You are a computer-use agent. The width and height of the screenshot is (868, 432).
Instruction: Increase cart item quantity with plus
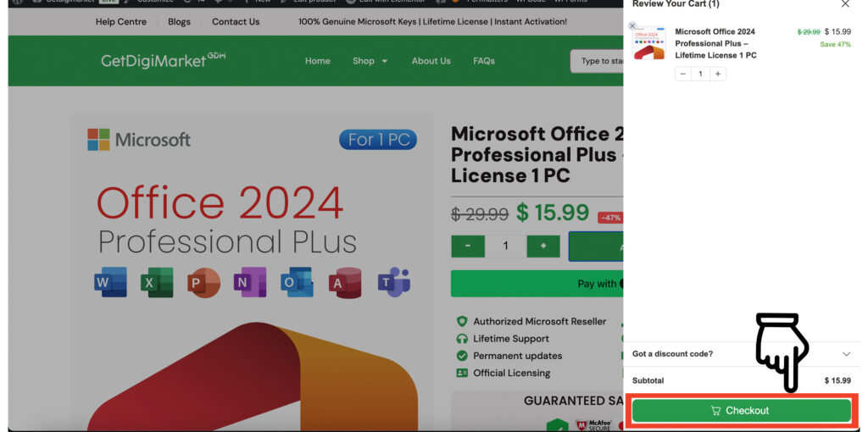pyautogui.click(x=717, y=74)
